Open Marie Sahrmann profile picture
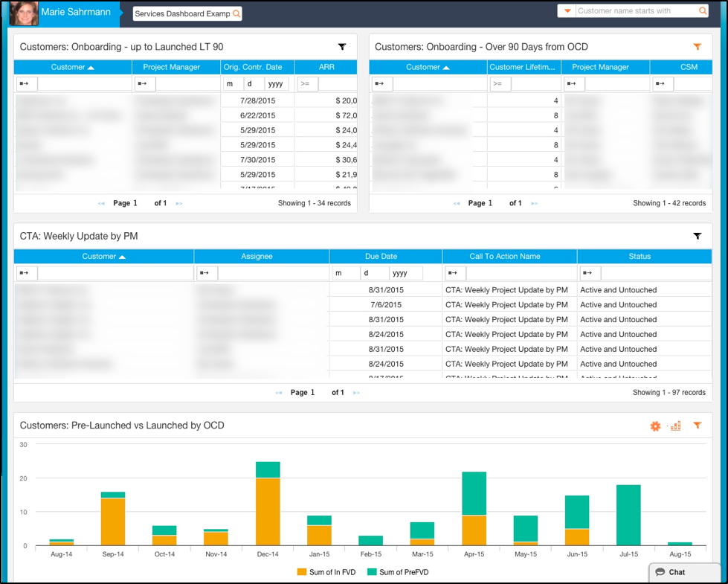The image size is (728, 584). (24, 13)
